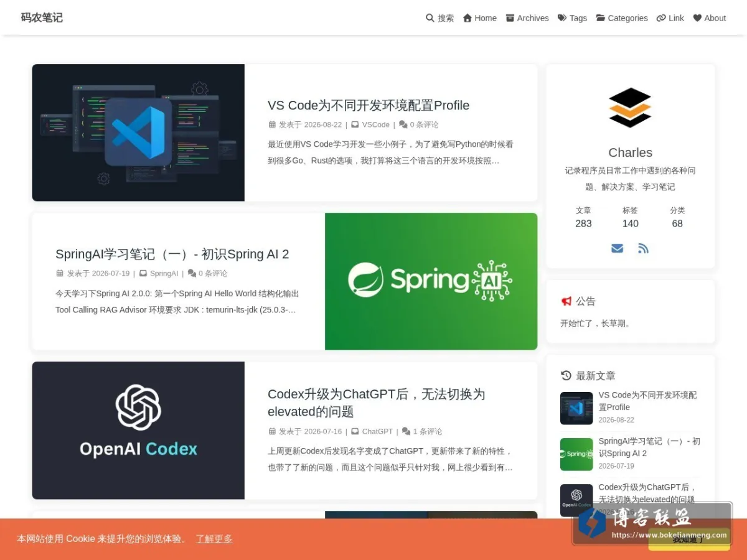Click the search magnifier icon in navbar
747x560 pixels.
pyautogui.click(x=430, y=18)
